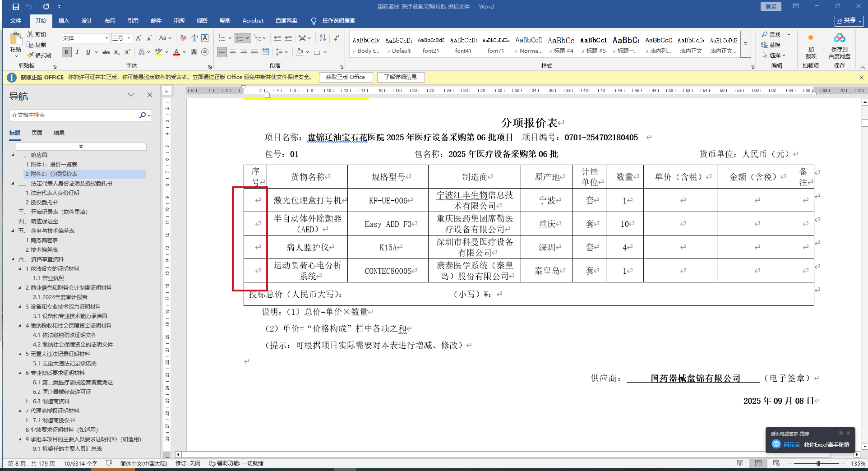The image size is (868, 471).
Task: Show or hide paragraph marks
Action: 337,38
